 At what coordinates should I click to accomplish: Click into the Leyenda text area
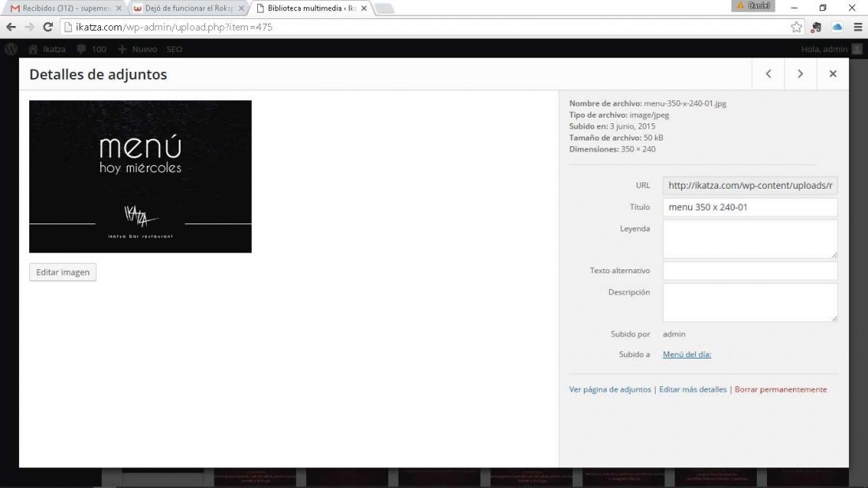(x=750, y=238)
